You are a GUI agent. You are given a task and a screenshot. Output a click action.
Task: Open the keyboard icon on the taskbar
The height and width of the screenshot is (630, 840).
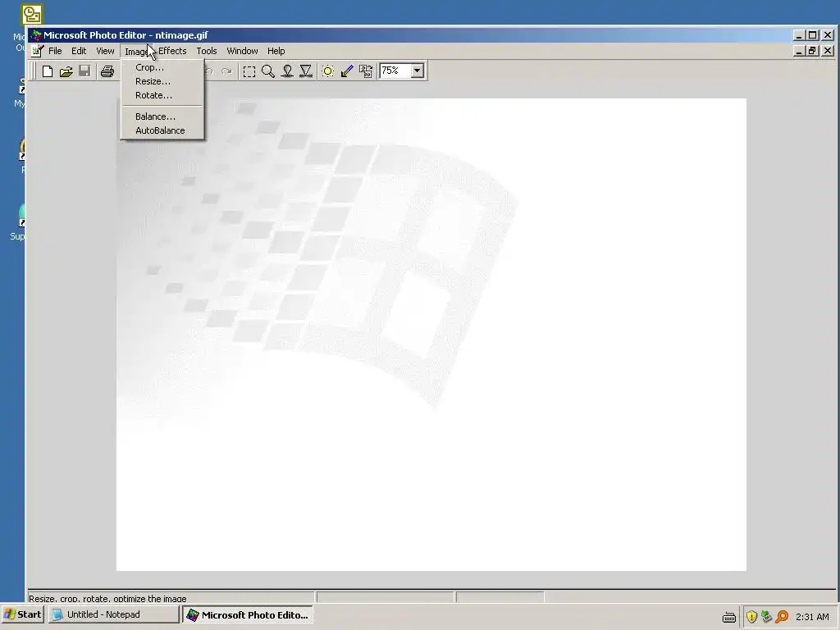point(729,617)
